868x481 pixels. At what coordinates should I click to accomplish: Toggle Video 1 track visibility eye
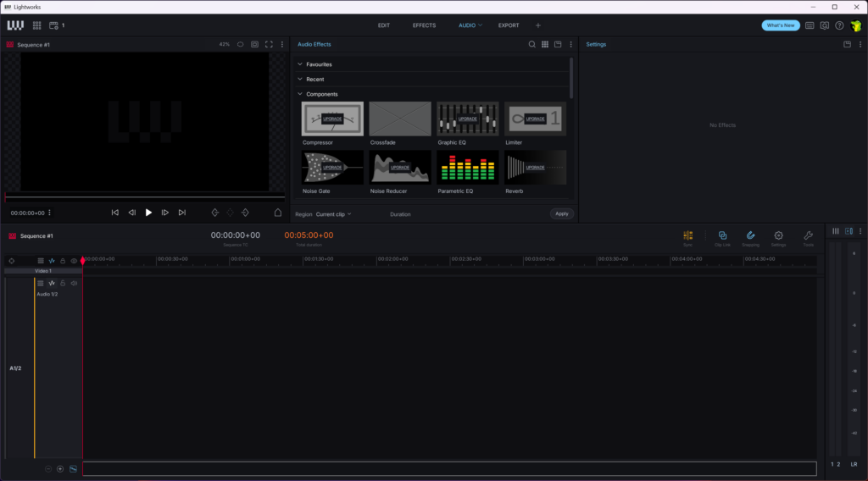74,261
